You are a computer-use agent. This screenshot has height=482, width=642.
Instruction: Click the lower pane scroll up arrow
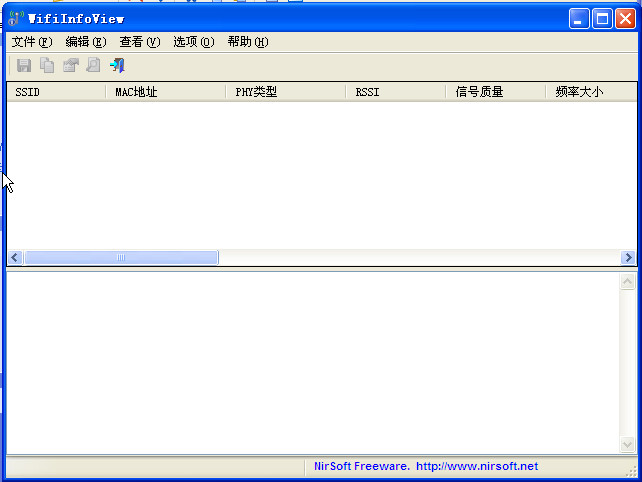click(627, 282)
